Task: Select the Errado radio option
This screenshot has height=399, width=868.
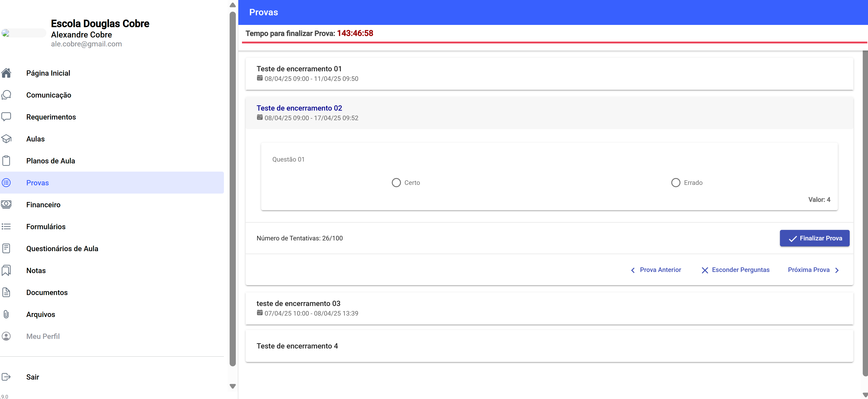Action: click(676, 183)
